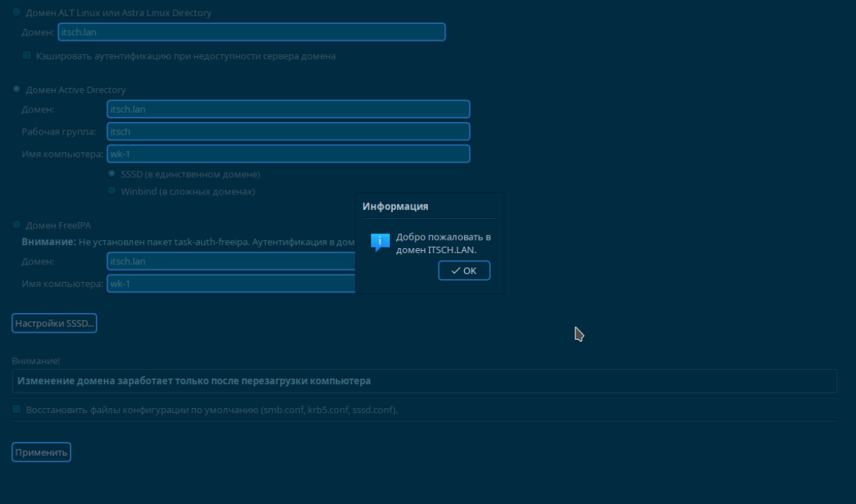Screen dimensions: 856x504
Task: Click the ALT Linux Домен input field
Action: 251,32
